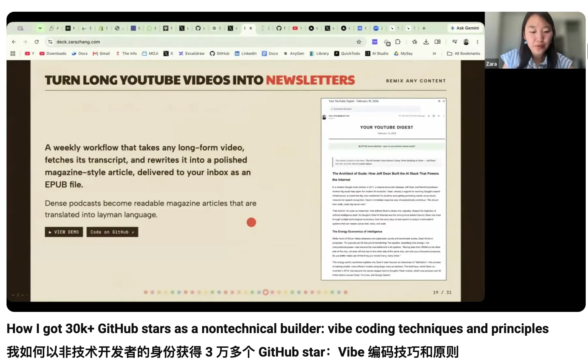The image size is (588, 364).
Task: Expand hidden bookmarks with double chevron
Action: click(x=434, y=53)
